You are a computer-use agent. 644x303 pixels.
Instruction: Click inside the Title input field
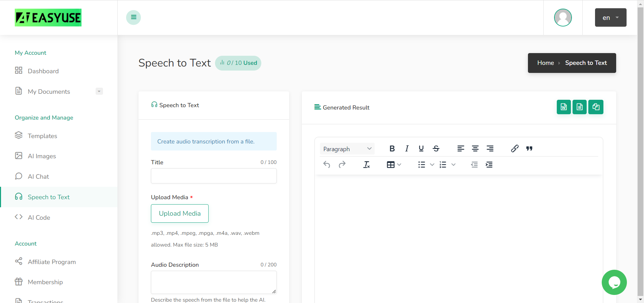(214, 176)
